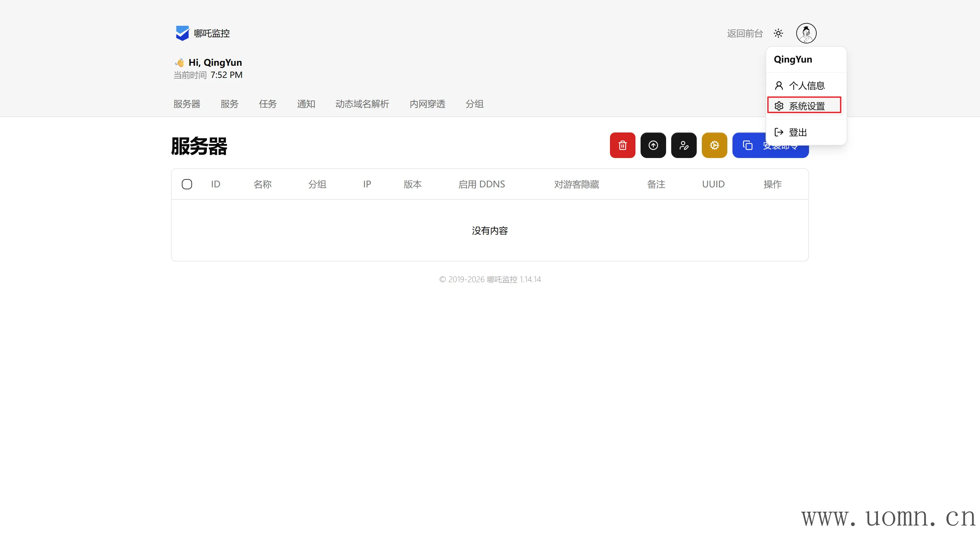Click the user transfer edit icon

[684, 145]
